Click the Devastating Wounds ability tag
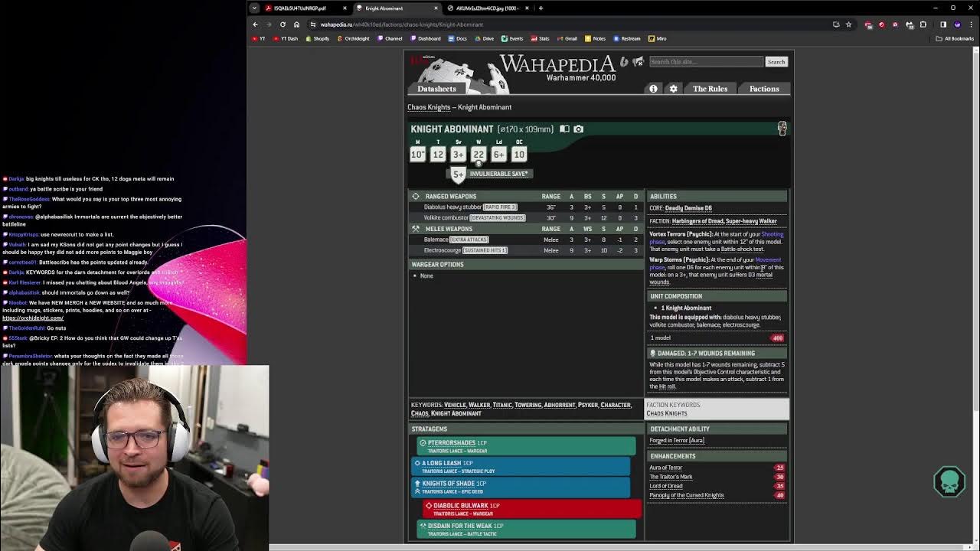Screen dimensions: 980x551 click(497, 218)
